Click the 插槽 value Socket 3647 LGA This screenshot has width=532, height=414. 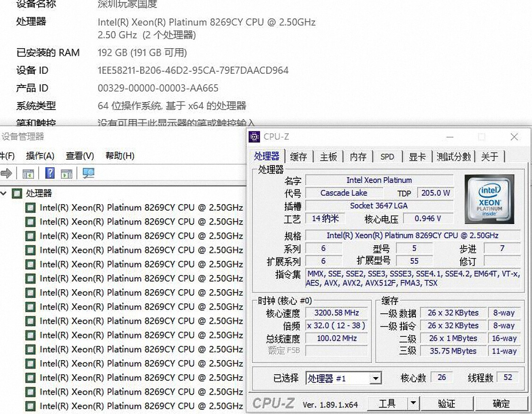tap(380, 206)
